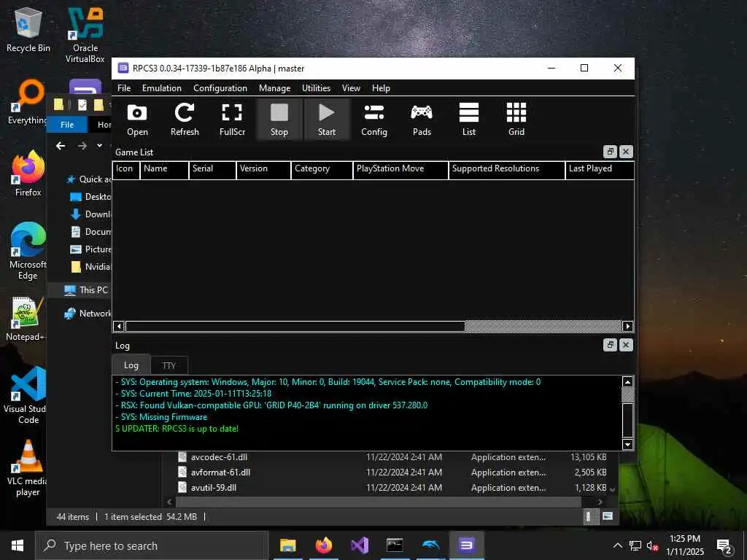Click the Supported Resolutions column header
The width and height of the screenshot is (747, 560).
(x=507, y=170)
